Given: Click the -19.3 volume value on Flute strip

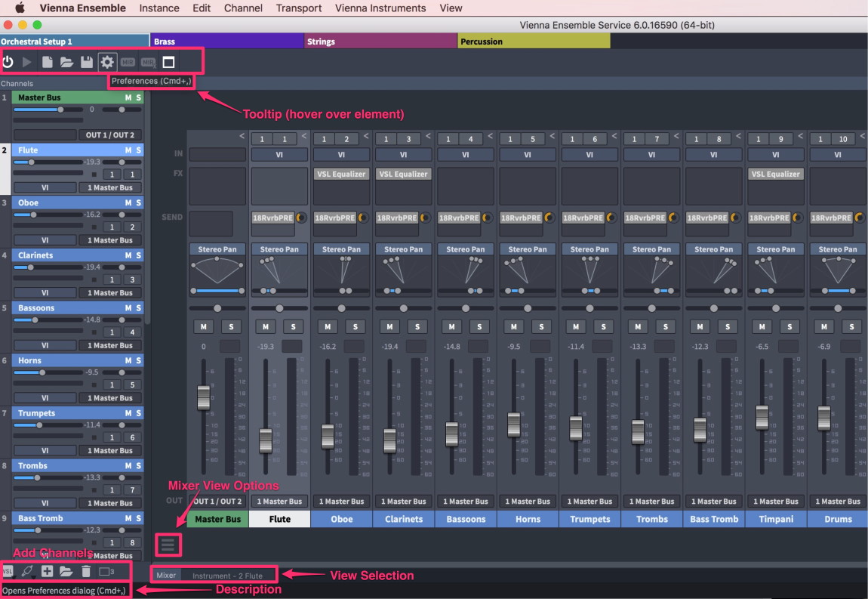Looking at the screenshot, I should pos(266,346).
